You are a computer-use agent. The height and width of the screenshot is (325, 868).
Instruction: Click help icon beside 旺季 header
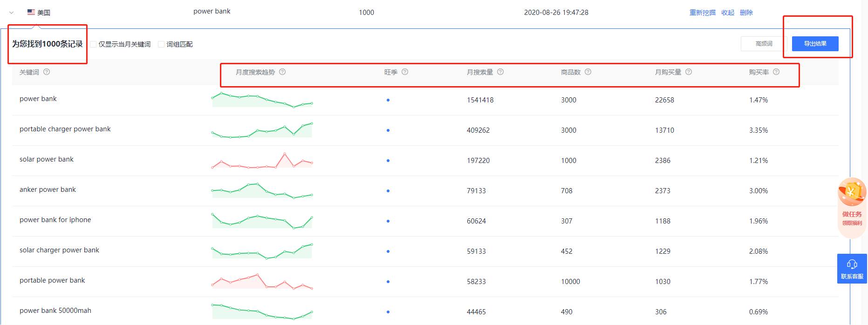[x=405, y=72]
